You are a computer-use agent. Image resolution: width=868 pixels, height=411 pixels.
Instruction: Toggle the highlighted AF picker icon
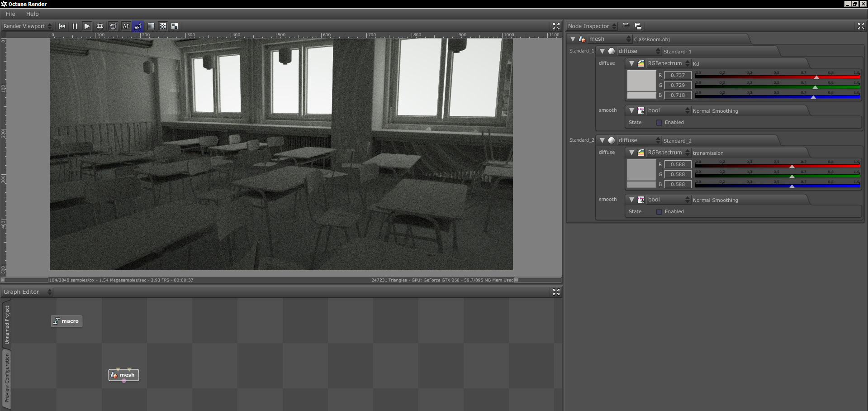click(x=138, y=26)
